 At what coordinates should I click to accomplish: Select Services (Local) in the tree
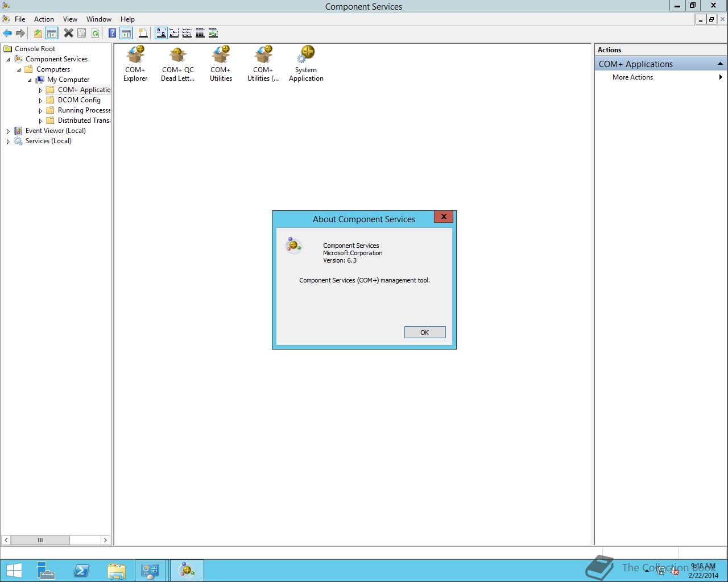(48, 141)
